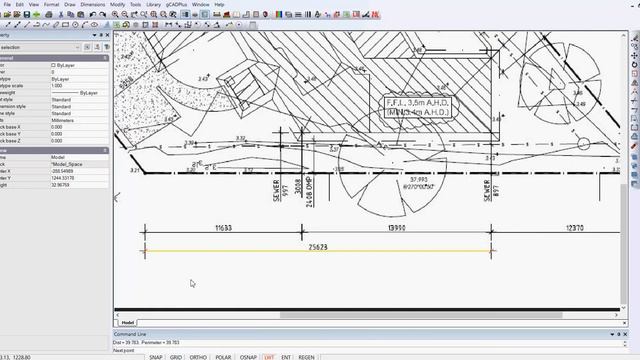Select the Rectangle draw tool
640x360 pixels.
[x=65, y=25]
